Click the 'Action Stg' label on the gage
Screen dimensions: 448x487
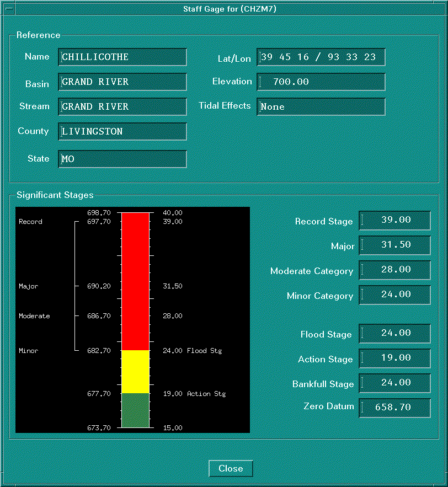pyautogui.click(x=206, y=394)
